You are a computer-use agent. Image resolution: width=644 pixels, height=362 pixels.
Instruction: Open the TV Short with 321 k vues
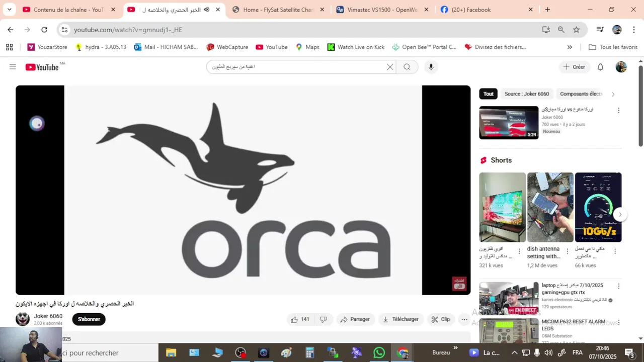[502, 207]
